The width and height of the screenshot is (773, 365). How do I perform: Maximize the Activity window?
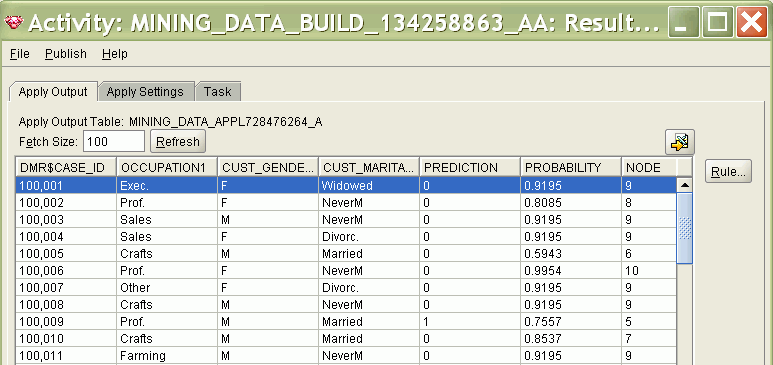click(718, 22)
